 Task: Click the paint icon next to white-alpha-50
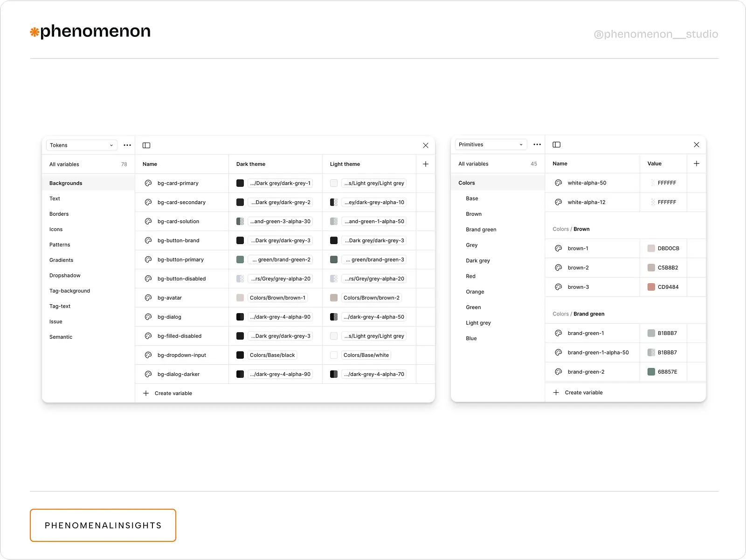(558, 183)
